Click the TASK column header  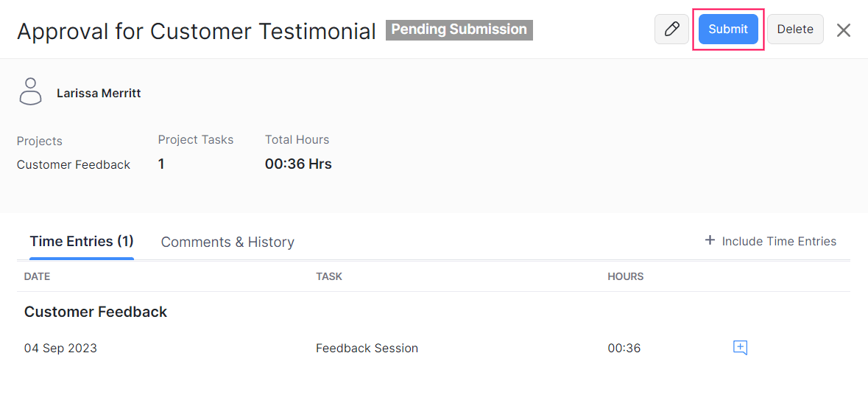tap(329, 276)
